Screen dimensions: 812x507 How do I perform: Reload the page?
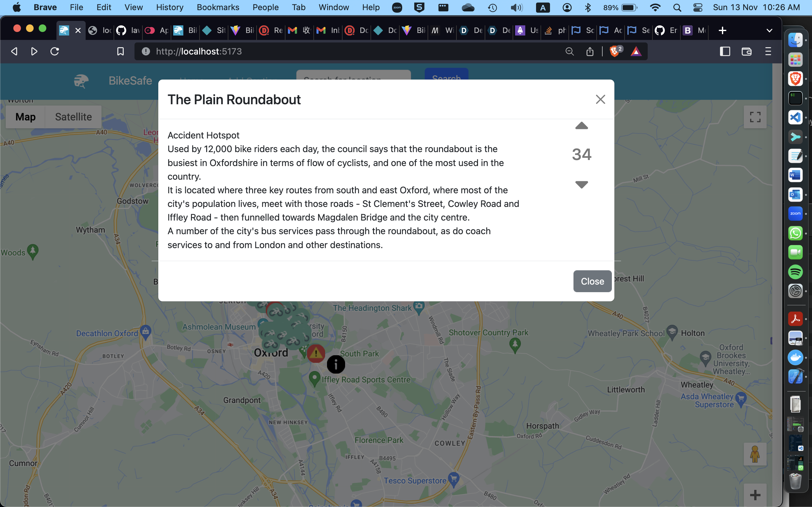point(55,51)
